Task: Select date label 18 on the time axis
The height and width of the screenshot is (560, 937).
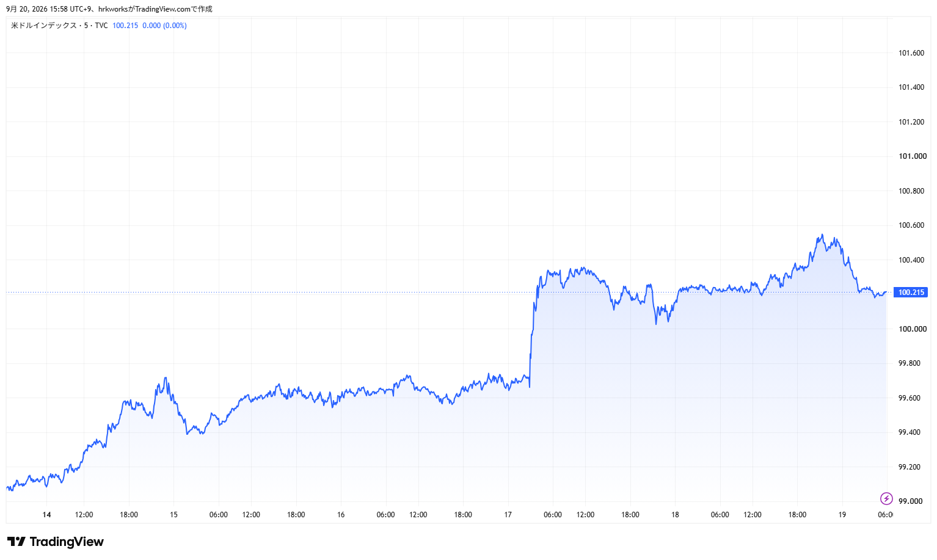Action: point(675,515)
